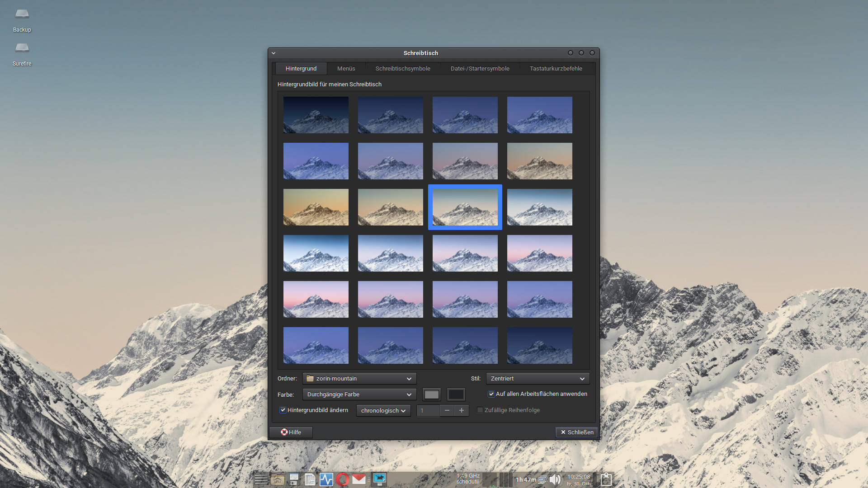Click the battery time indicator 1h 47m
Viewport: 868px width, 488px height.
coord(526,479)
